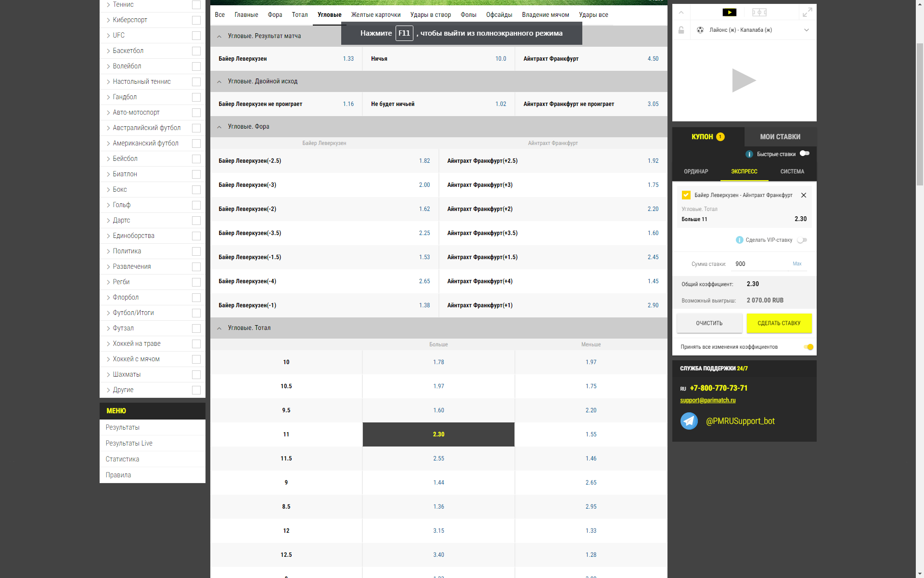Uncheck the Байер Леверкузен coupon checkbox
This screenshot has height=578, width=924.
[686, 195]
